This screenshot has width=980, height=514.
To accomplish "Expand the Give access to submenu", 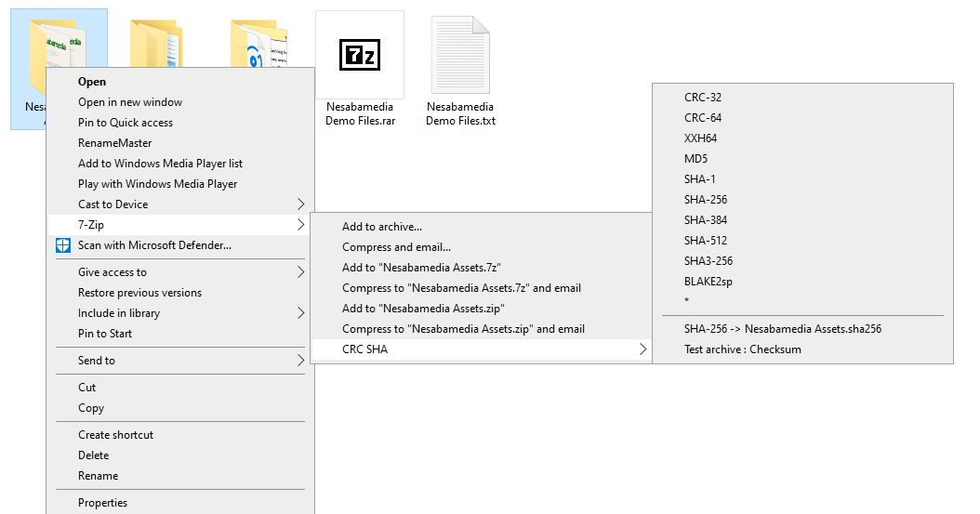I will click(300, 272).
